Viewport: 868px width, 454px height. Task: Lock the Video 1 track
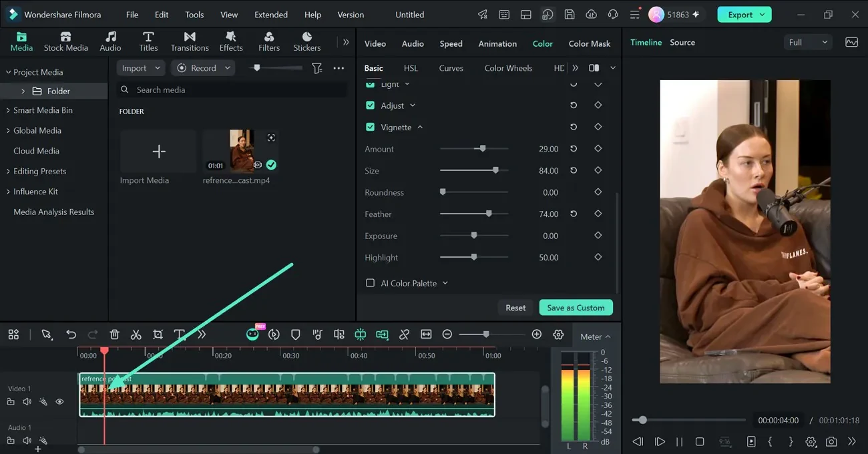pyautogui.click(x=11, y=402)
